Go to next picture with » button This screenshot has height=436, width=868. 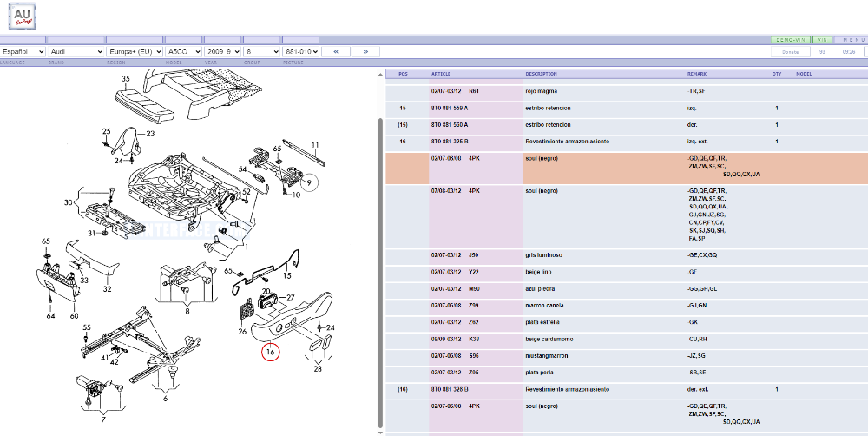(365, 51)
